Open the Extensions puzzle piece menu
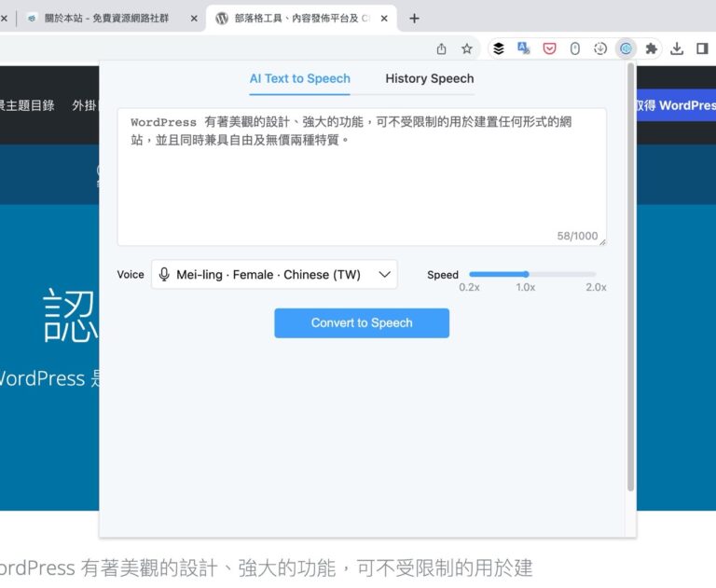Image resolution: width=716 pixels, height=588 pixels. point(651,48)
